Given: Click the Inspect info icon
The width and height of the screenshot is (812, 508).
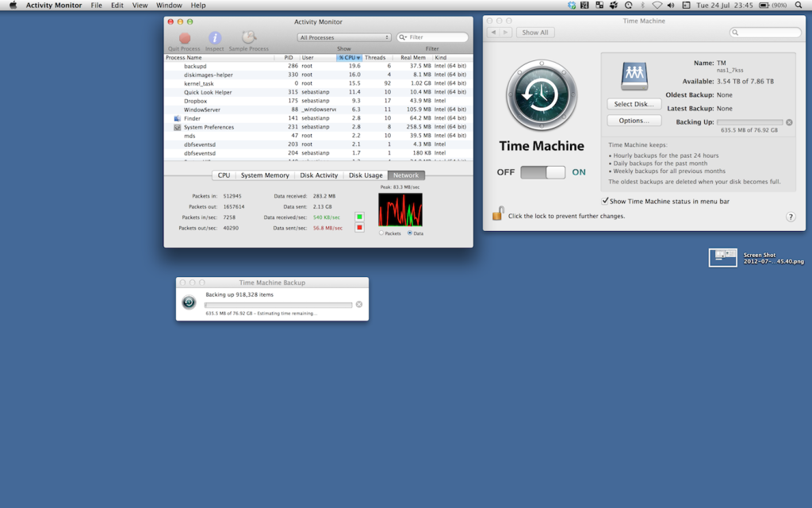Looking at the screenshot, I should point(214,38).
